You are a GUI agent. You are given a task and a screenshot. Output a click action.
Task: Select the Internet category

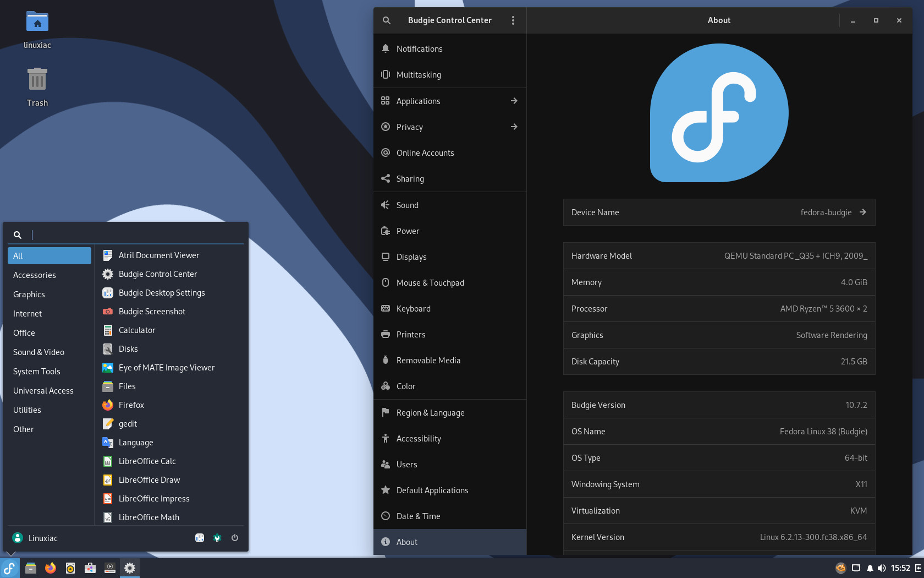50,314
